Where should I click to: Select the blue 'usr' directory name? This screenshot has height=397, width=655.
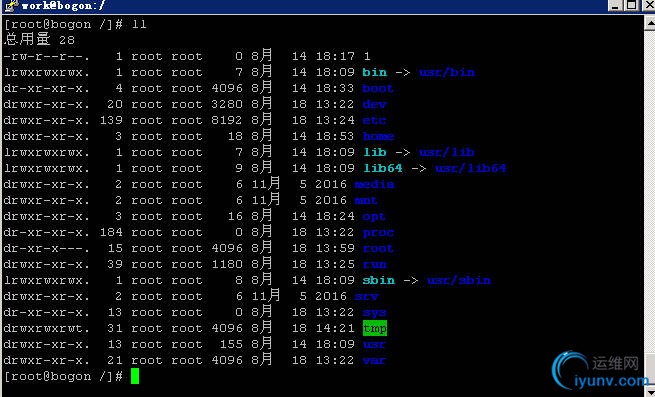[374, 344]
